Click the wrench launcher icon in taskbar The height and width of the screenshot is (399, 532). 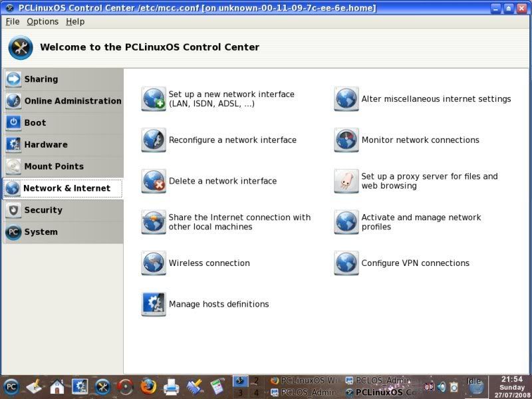pyautogui.click(x=102, y=387)
